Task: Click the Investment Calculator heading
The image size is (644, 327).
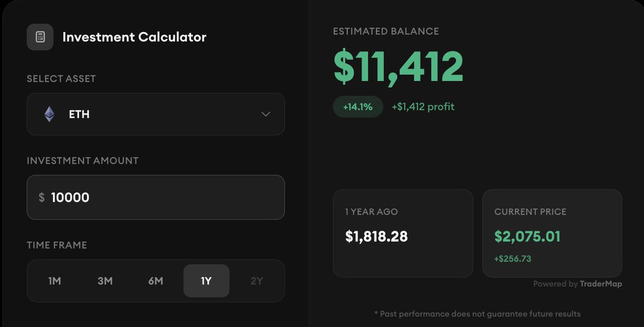Action: click(x=134, y=37)
